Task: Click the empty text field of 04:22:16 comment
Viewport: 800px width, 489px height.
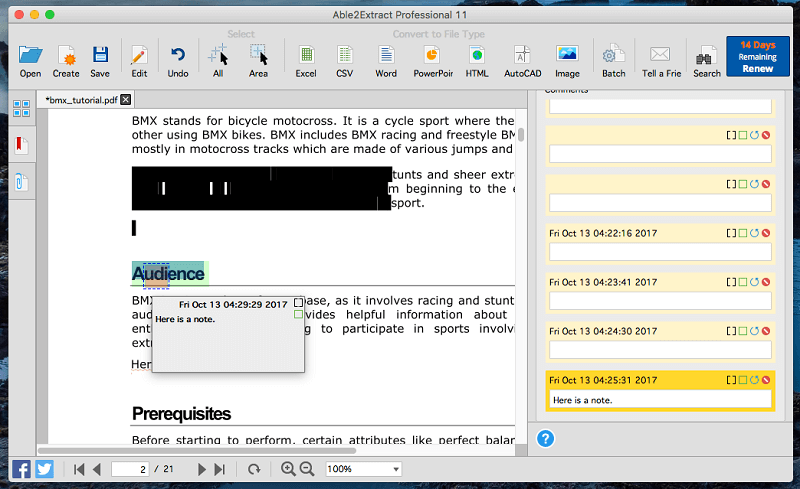Action: (660, 252)
